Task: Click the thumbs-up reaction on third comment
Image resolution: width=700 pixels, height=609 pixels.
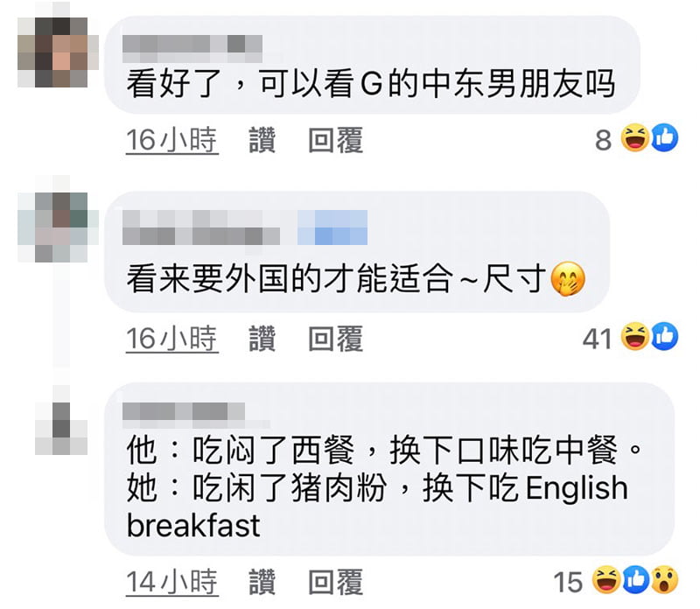Action: (636, 580)
